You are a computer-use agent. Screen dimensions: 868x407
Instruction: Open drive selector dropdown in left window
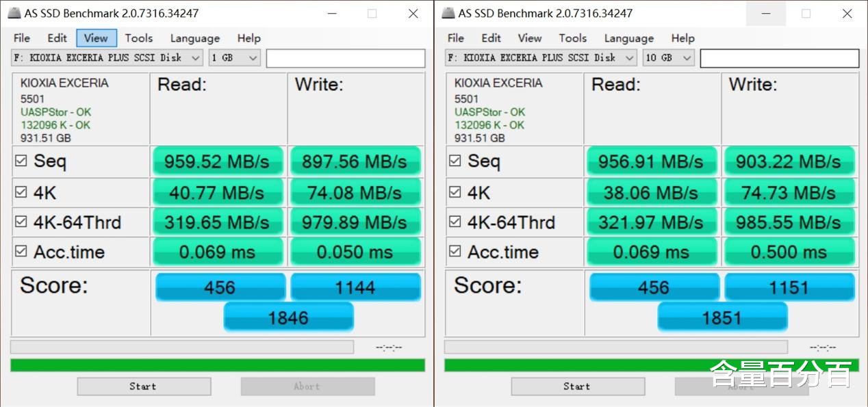point(107,57)
